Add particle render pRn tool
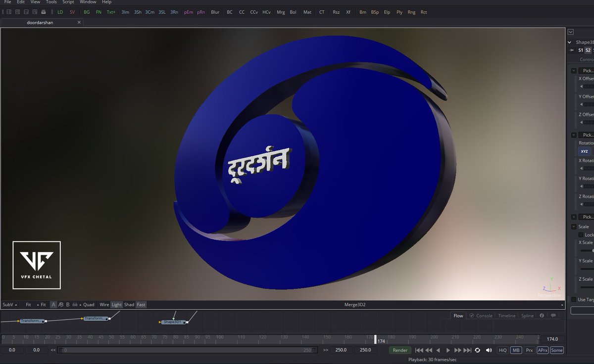This screenshot has width=594, height=364. click(201, 12)
